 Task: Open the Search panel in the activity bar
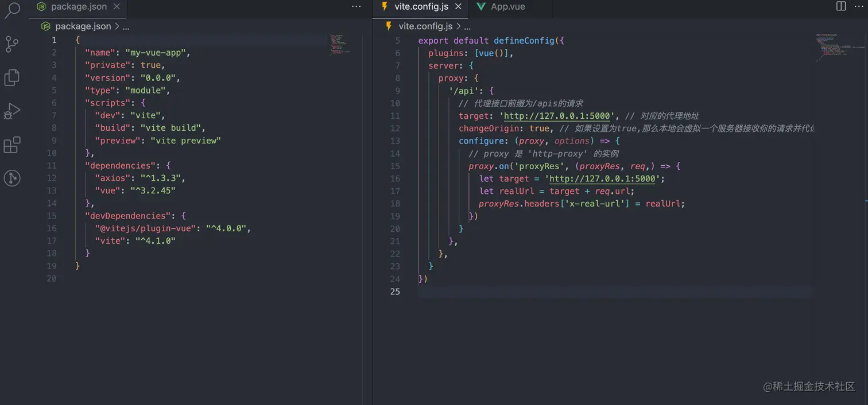[13, 11]
